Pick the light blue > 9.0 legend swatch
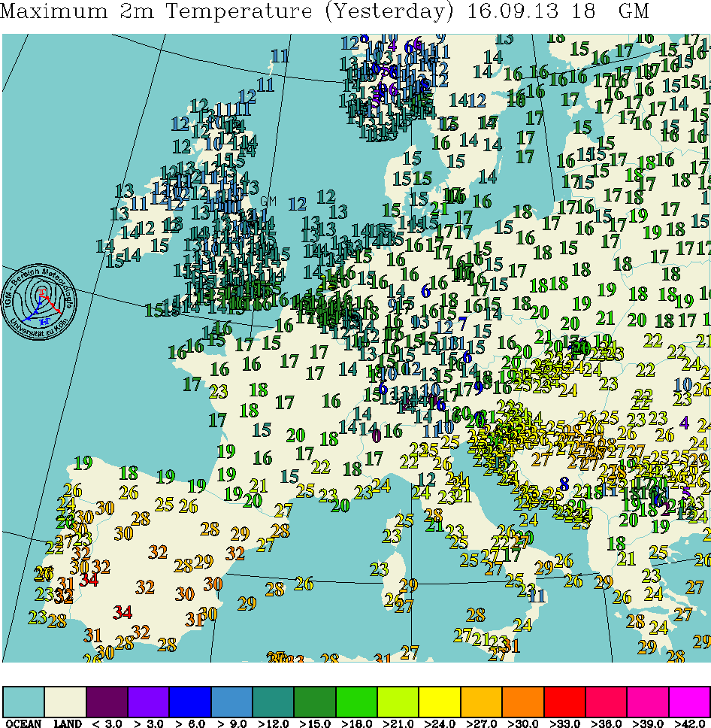Viewport: 711px width, 728px height. tap(231, 701)
